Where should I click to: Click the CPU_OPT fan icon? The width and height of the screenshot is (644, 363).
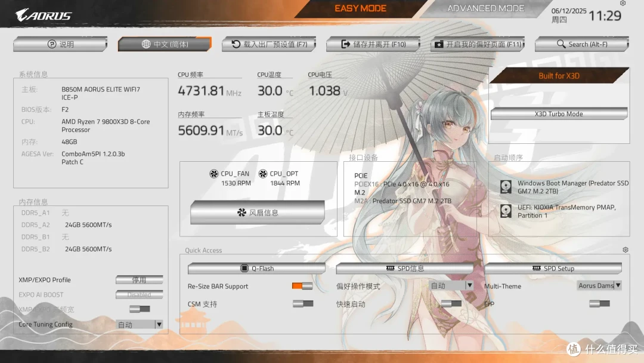coord(263,174)
